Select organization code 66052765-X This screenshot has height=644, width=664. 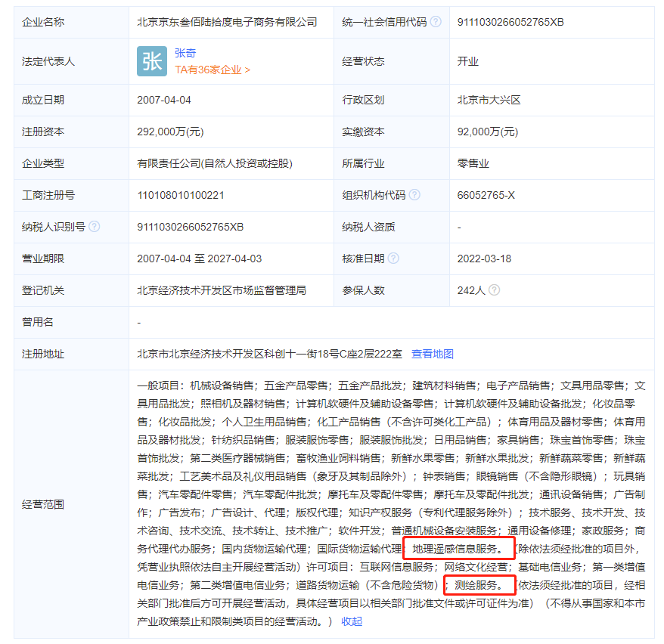[x=486, y=195]
